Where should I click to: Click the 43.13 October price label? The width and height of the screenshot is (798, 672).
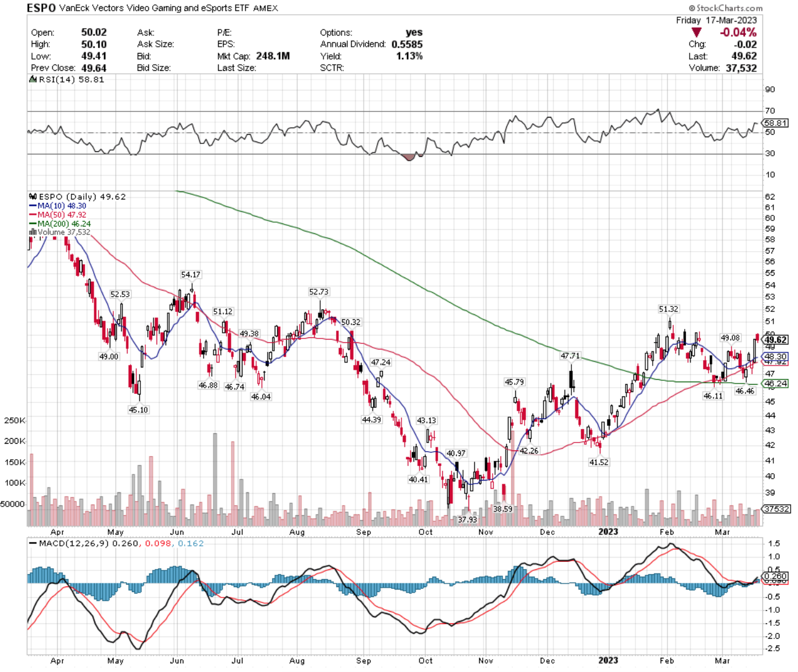point(427,420)
